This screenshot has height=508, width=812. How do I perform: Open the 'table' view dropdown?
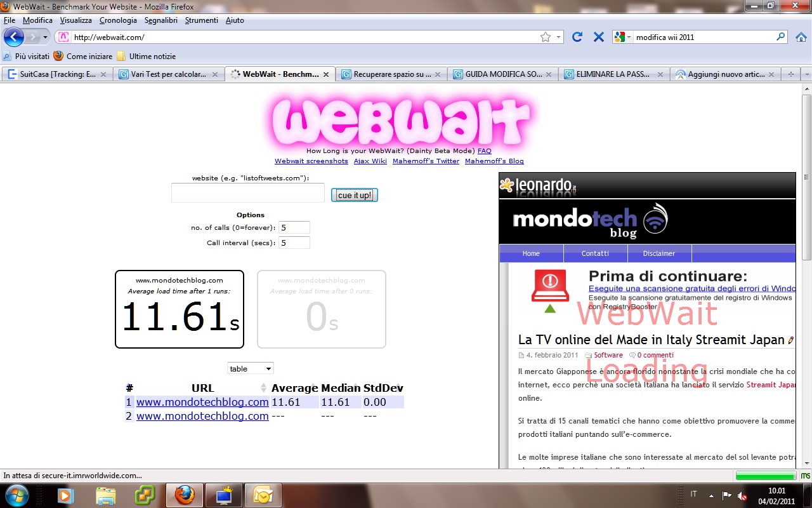click(x=251, y=368)
